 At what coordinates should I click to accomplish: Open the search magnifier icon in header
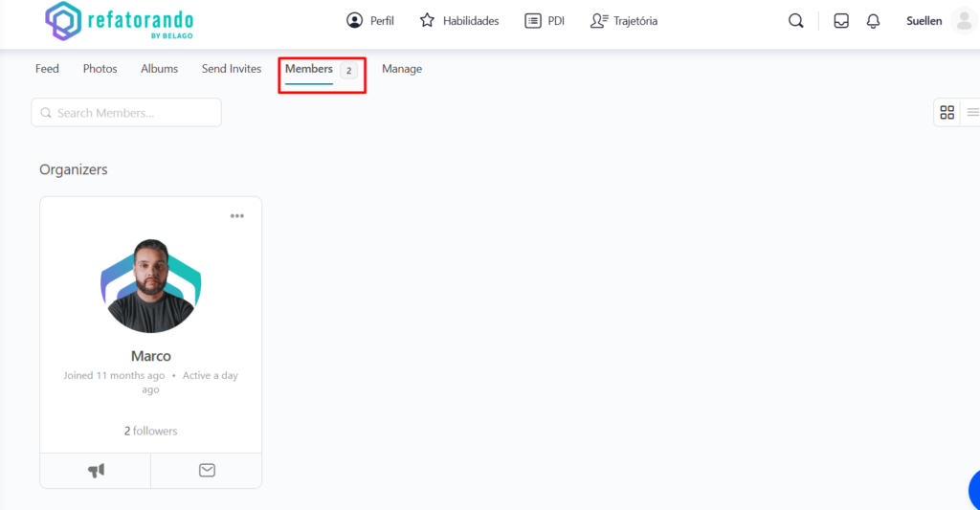tap(795, 21)
